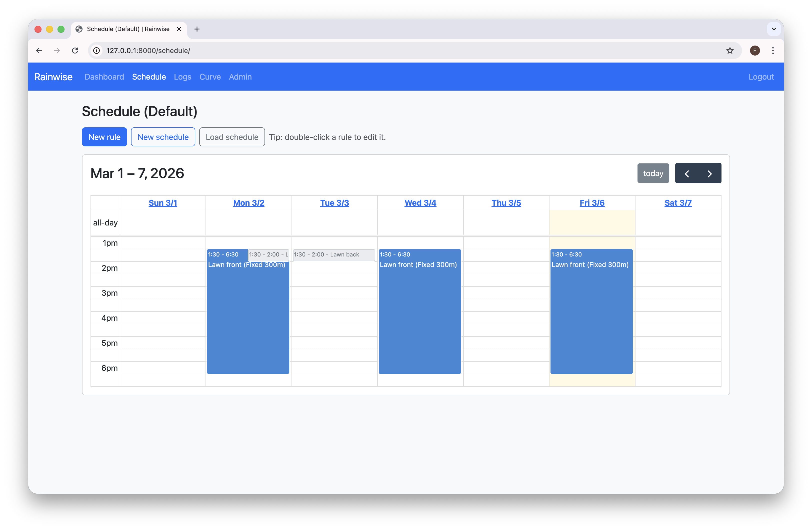Click the browser profile avatar F
812x531 pixels.
point(755,50)
